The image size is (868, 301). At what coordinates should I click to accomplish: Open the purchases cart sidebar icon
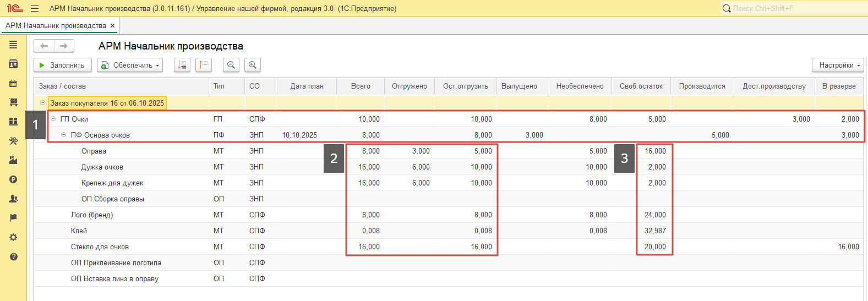[x=13, y=102]
